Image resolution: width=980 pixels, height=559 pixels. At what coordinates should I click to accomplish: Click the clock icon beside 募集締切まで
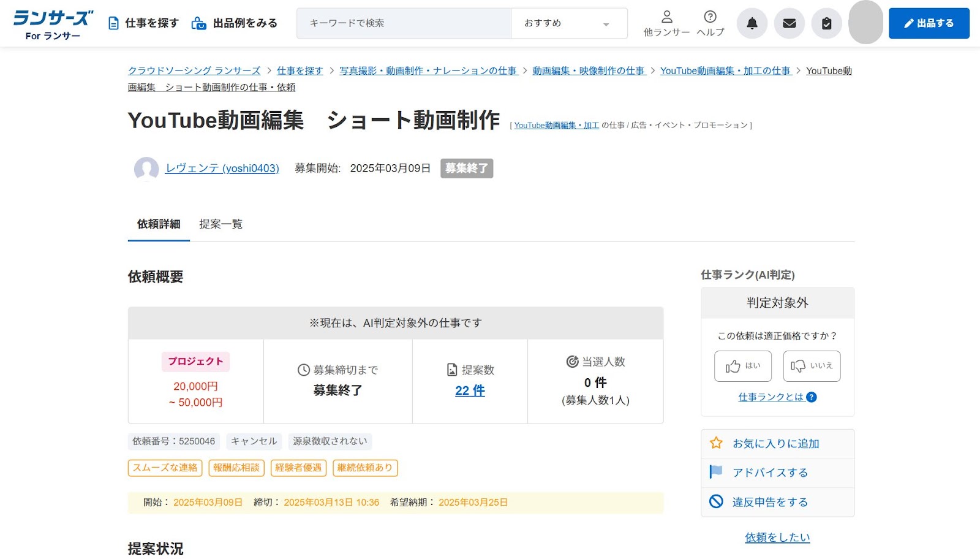(304, 370)
